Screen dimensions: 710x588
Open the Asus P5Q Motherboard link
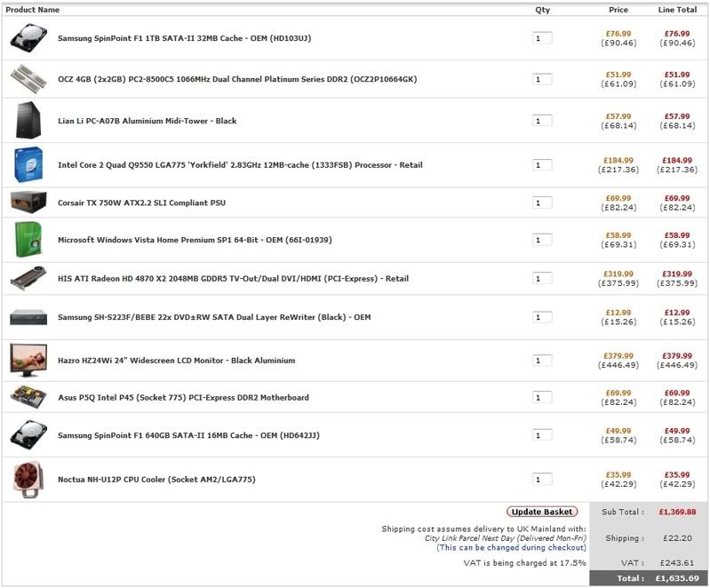(x=183, y=397)
